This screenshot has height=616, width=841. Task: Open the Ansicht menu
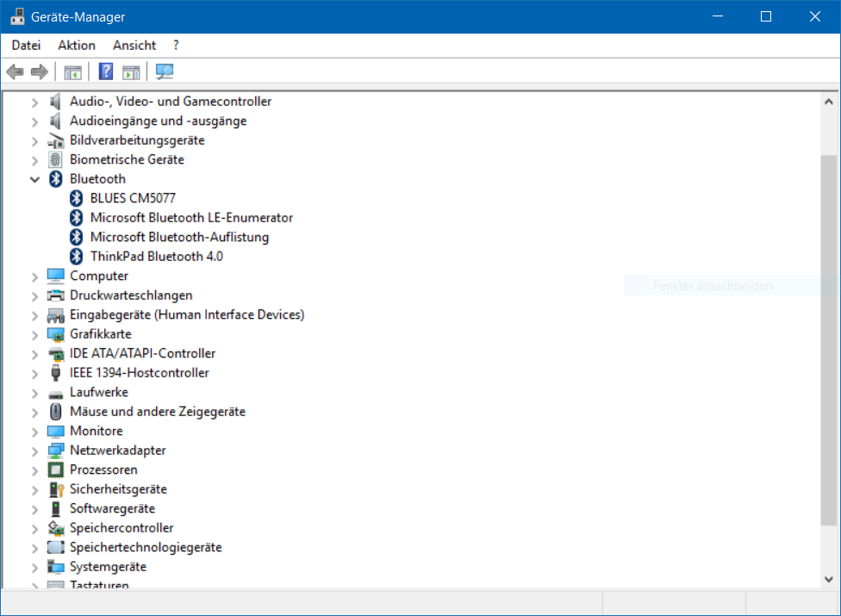click(x=134, y=46)
